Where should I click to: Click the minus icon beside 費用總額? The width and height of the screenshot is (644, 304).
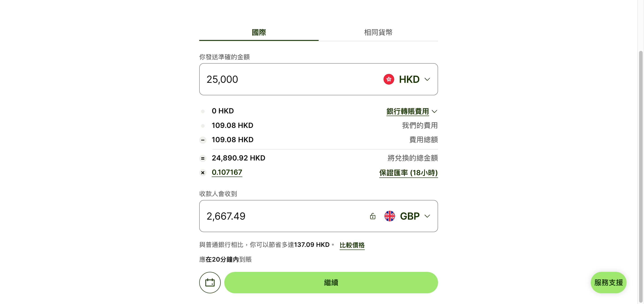point(203,140)
